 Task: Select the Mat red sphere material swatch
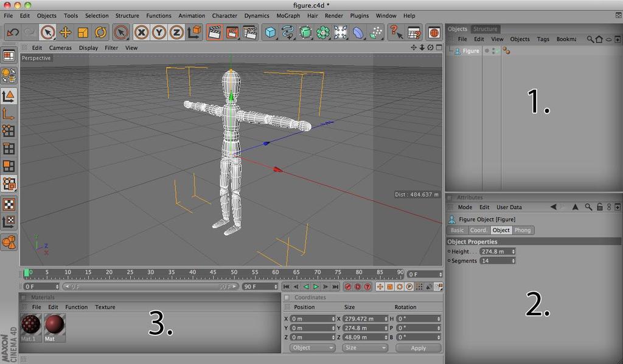[x=54, y=328]
